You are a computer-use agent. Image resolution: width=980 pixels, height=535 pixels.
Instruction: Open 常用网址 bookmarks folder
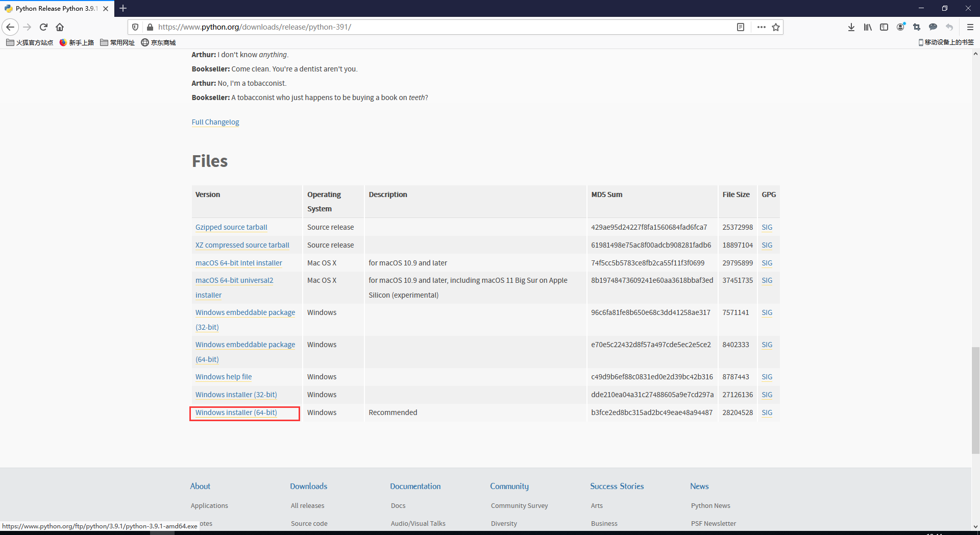pyautogui.click(x=117, y=42)
